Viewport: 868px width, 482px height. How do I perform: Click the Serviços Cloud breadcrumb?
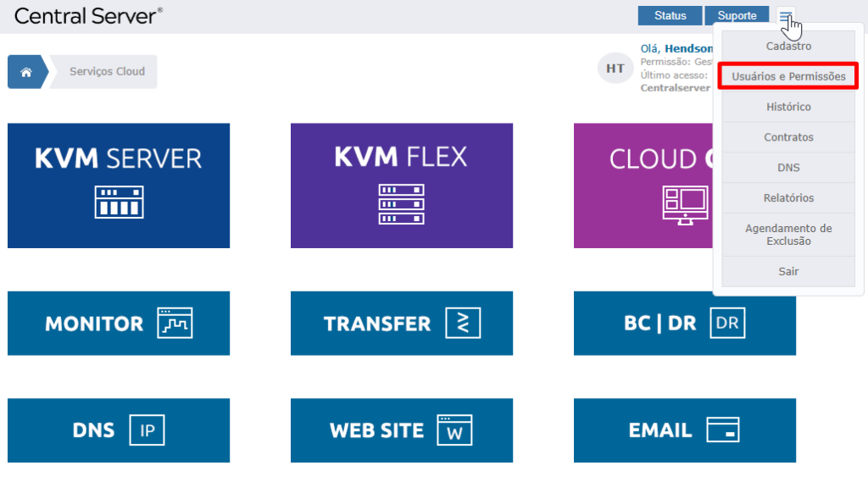click(x=107, y=72)
